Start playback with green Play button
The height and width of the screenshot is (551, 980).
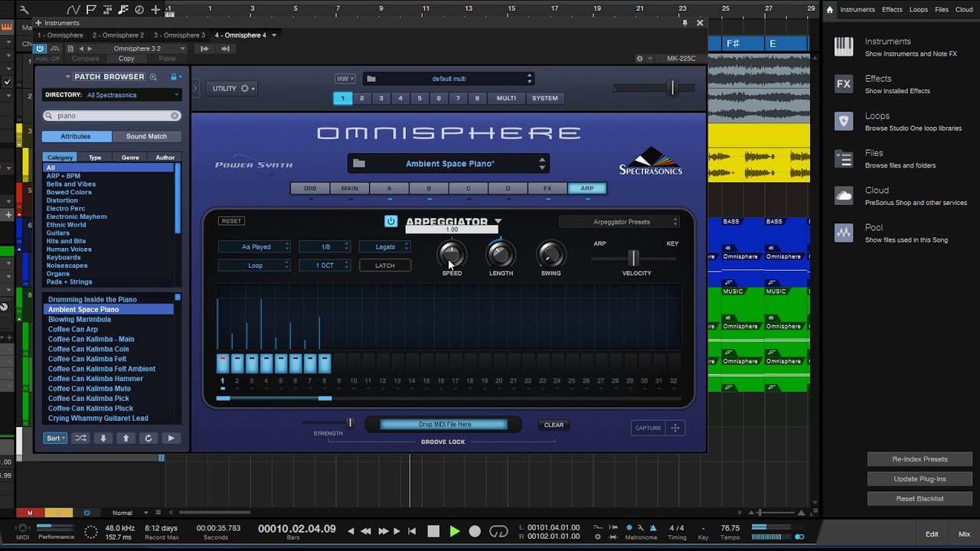(x=455, y=531)
